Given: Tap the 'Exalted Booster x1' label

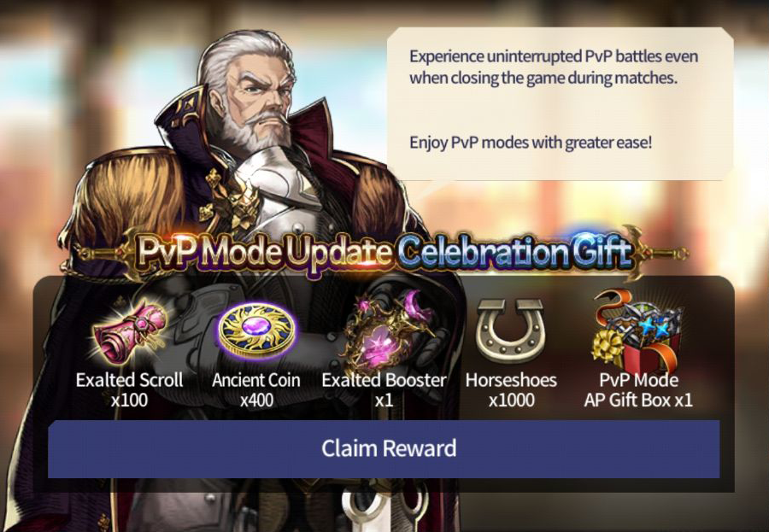Looking at the screenshot, I should pyautogui.click(x=384, y=389).
